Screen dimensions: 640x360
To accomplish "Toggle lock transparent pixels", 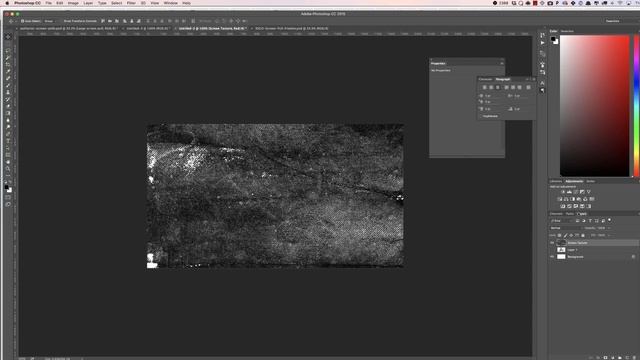I will (x=560, y=236).
